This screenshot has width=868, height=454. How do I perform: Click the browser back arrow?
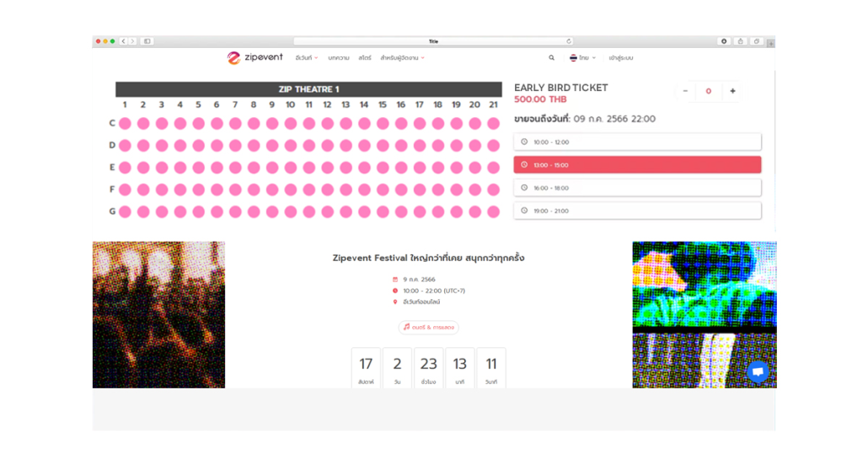pos(123,41)
